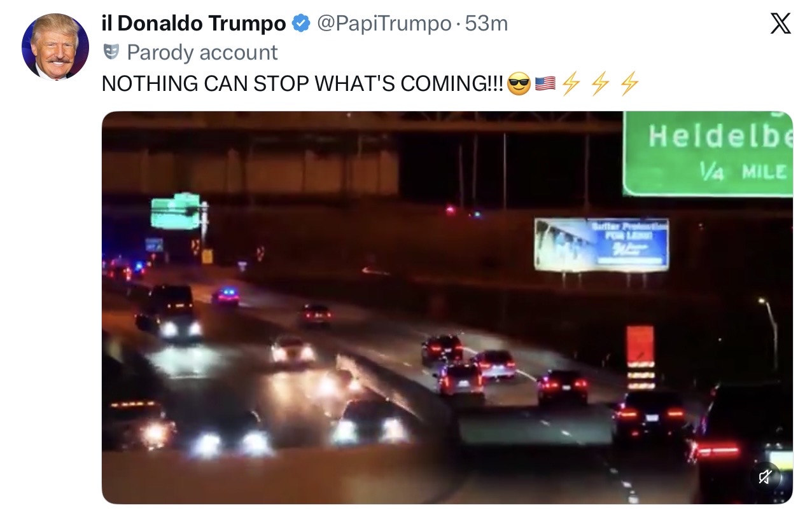Unmute the video with the speaker icon

[766, 477]
